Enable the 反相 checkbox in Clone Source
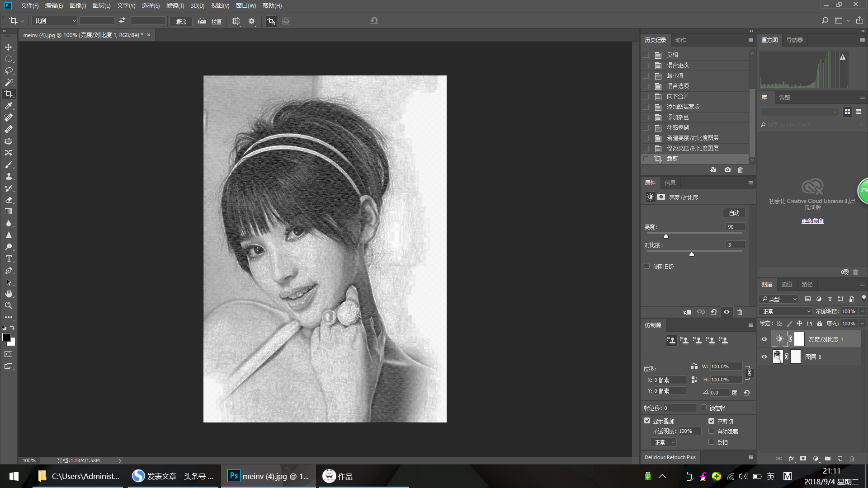 click(x=712, y=442)
